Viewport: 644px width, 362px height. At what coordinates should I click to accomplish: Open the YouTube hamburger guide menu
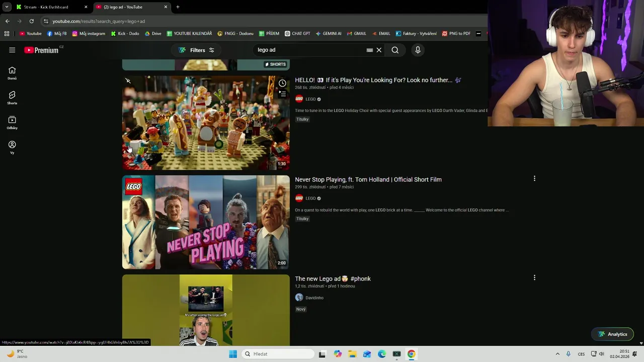tap(12, 50)
